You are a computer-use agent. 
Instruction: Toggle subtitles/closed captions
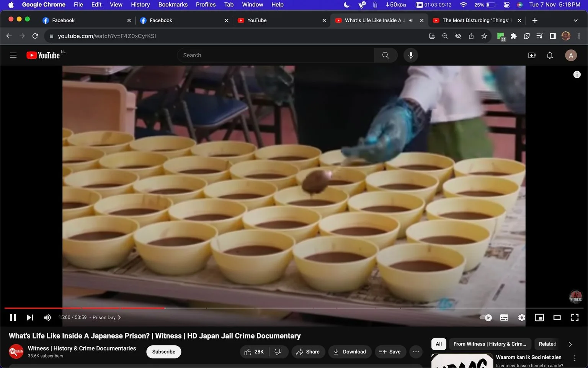504,317
